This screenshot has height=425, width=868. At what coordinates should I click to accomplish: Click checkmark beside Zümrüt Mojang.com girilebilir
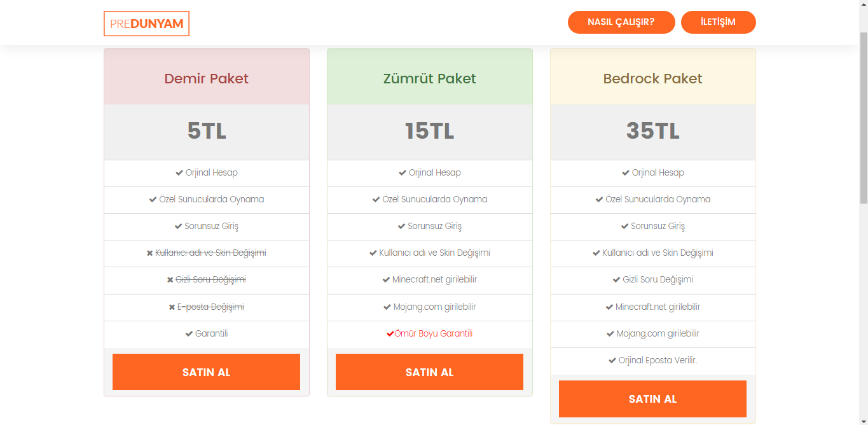[387, 307]
